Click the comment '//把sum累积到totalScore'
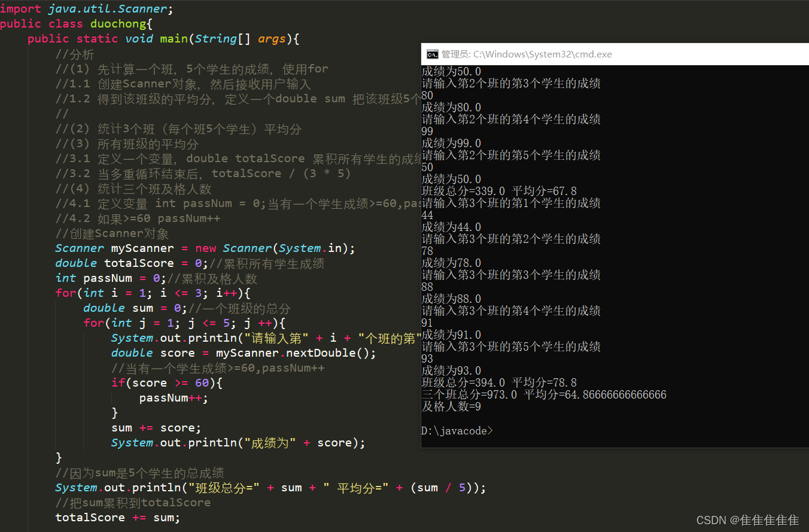This screenshot has height=532, width=809. [x=133, y=503]
